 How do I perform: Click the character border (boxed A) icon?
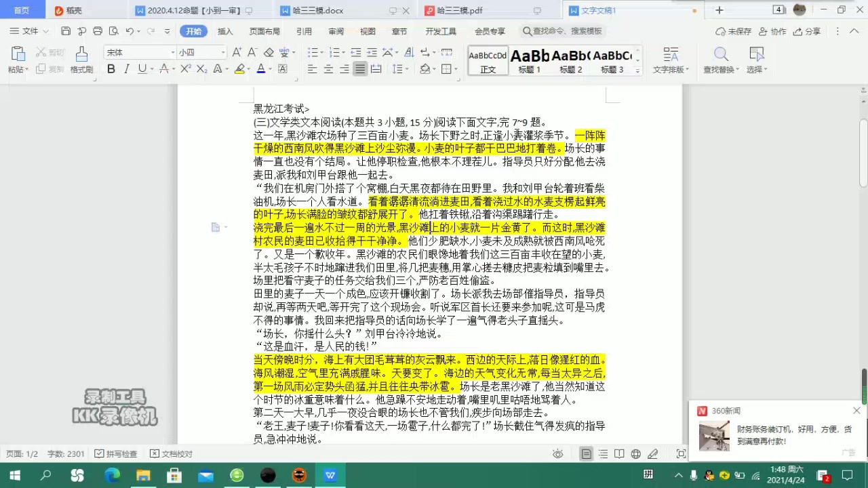[x=283, y=69]
